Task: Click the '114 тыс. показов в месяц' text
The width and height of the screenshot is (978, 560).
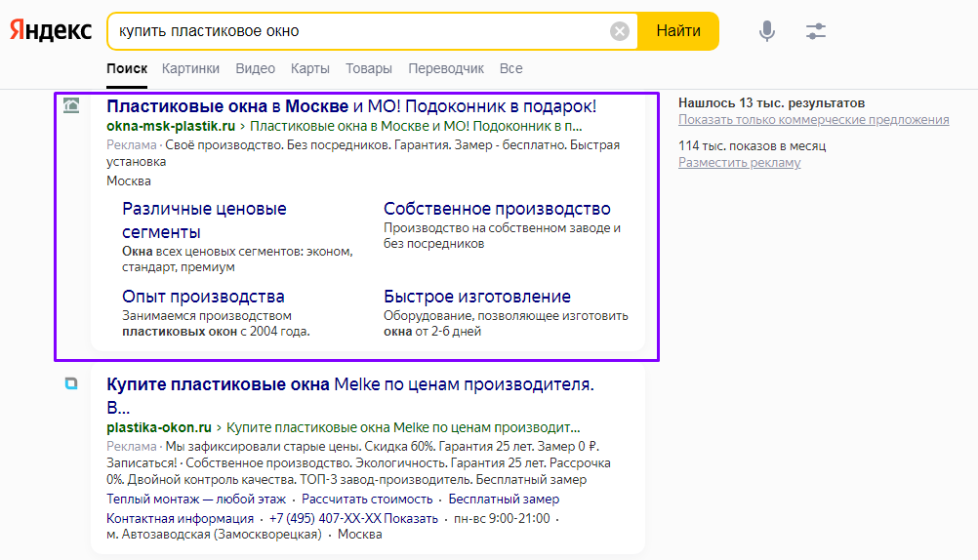Action: (x=752, y=146)
